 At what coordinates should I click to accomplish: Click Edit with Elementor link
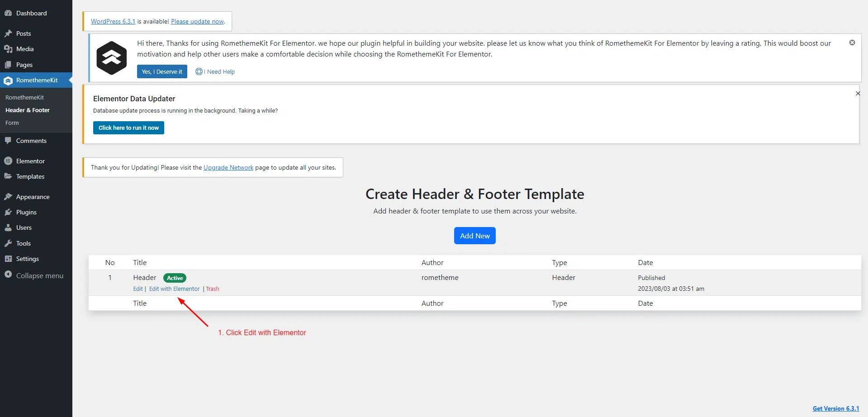[x=174, y=289]
